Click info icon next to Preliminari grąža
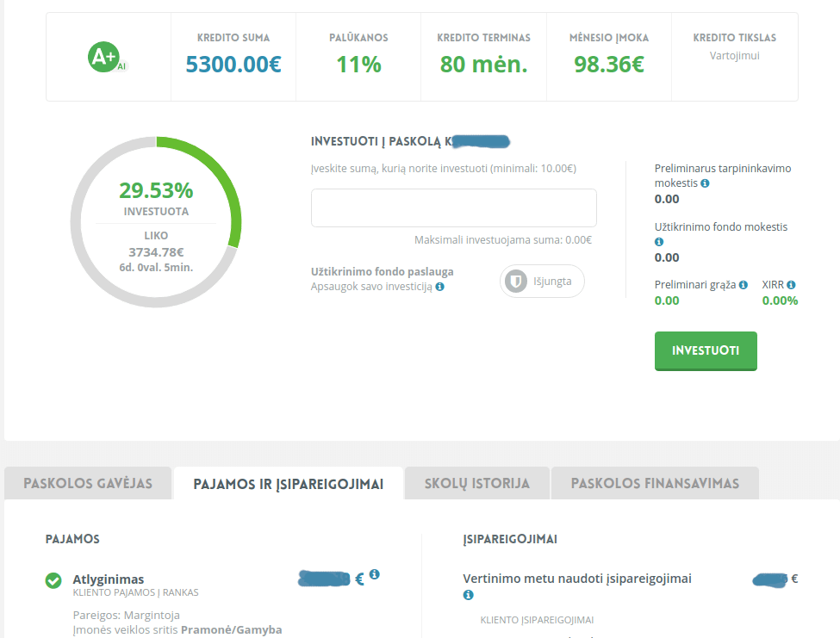Image resolution: width=840 pixels, height=638 pixels. tap(742, 284)
